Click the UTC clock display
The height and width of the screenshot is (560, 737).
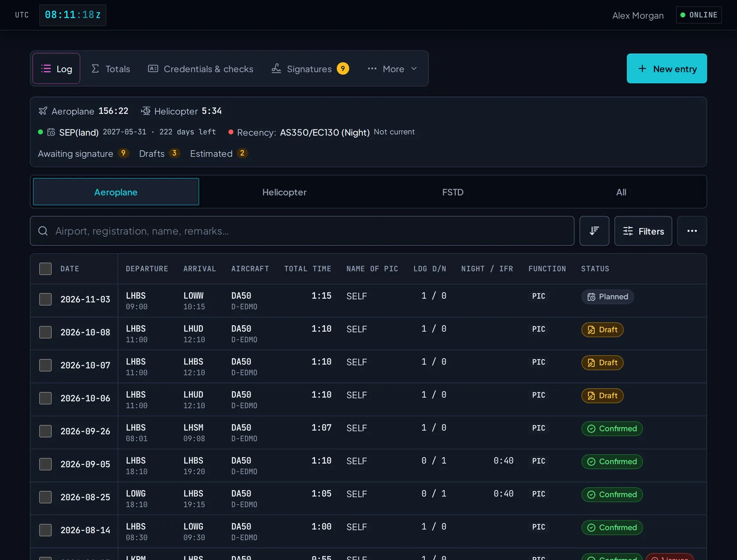[73, 15]
